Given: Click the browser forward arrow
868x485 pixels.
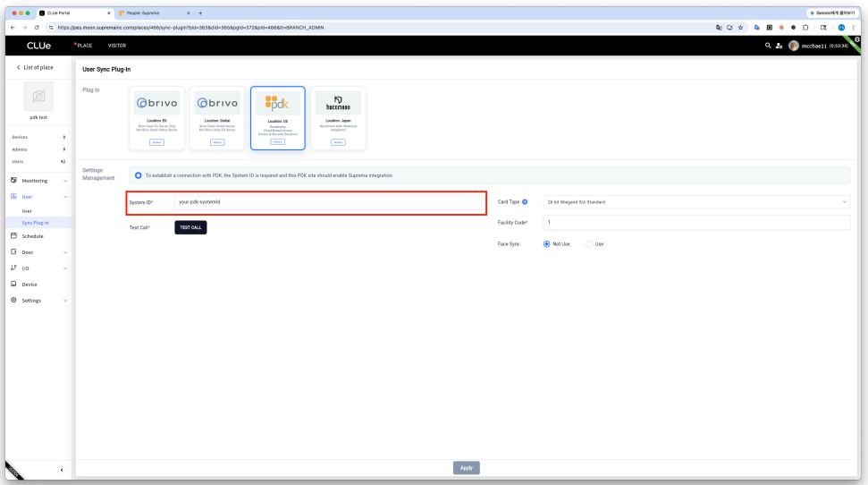Looking at the screenshot, I should point(24,27).
